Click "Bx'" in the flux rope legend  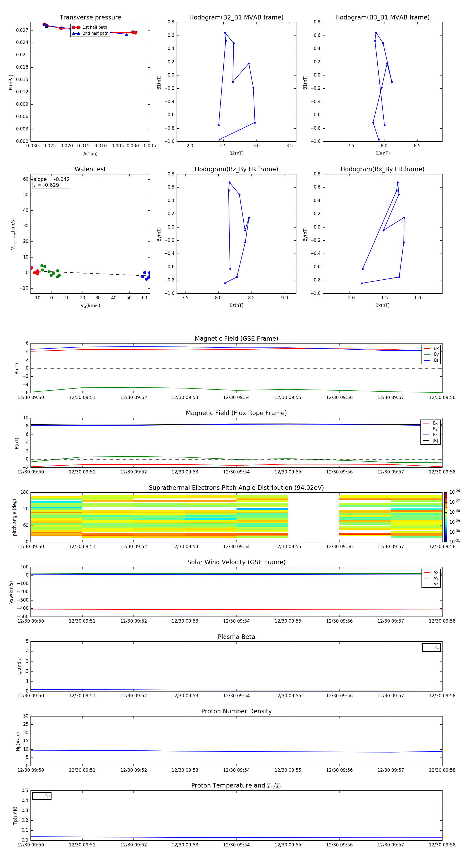pos(436,423)
